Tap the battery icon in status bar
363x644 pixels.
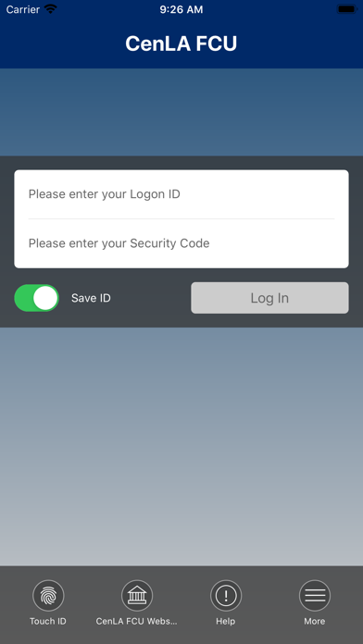[346, 9]
